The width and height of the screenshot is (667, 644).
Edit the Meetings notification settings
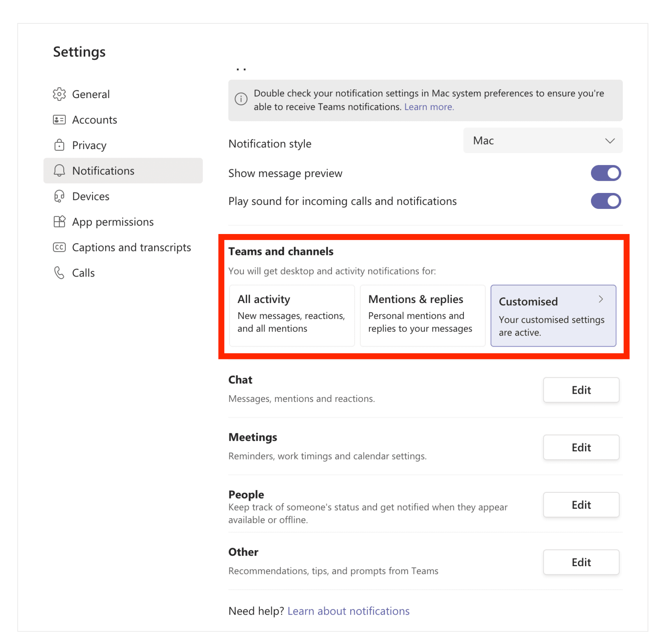point(581,447)
